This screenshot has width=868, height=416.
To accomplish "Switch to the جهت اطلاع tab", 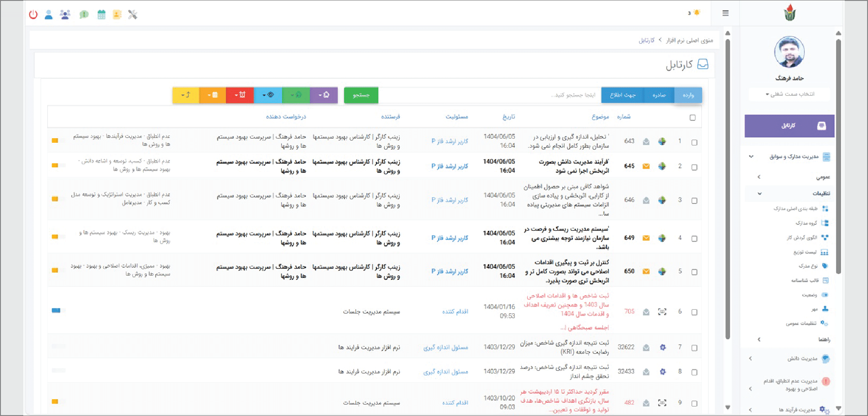I will tap(622, 95).
